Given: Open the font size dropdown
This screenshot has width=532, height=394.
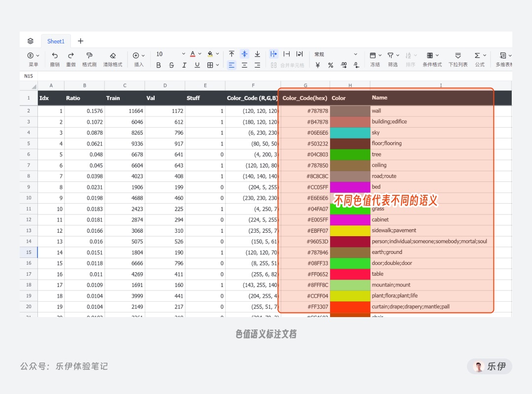Looking at the screenshot, I should (x=170, y=54).
